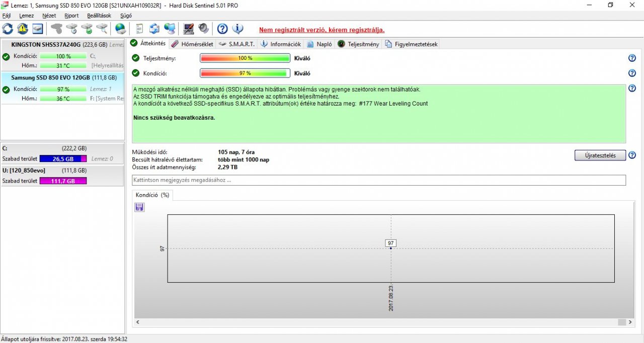Open the S.M.A.R.T. tab

tap(237, 44)
